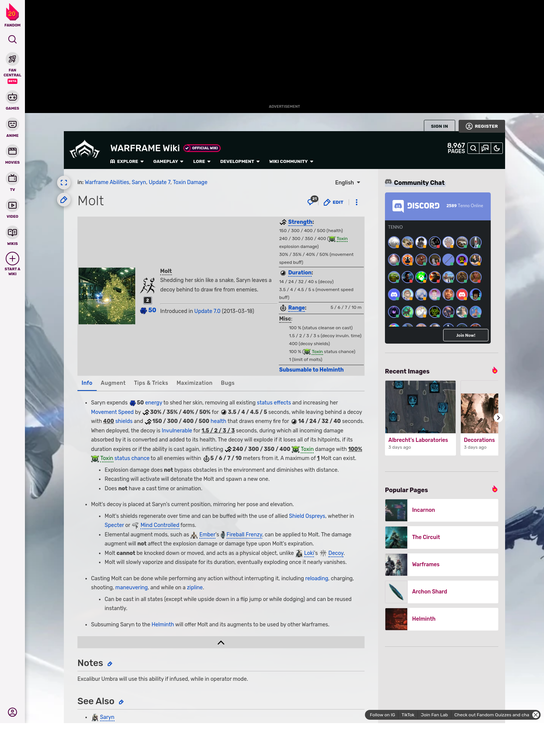Click Join Fan Lab in bottom bar
Image resolution: width=544 pixels, height=756 pixels.
pyautogui.click(x=434, y=715)
